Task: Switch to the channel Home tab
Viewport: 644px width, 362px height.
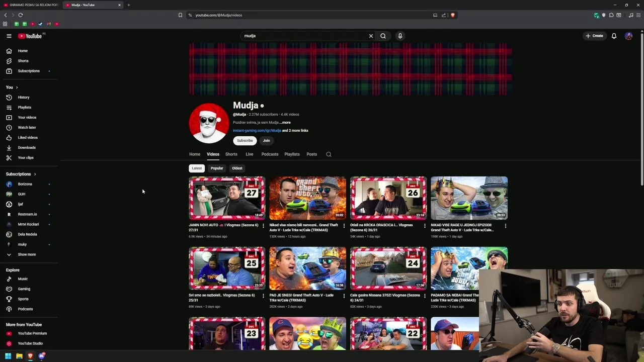Action: point(195,154)
